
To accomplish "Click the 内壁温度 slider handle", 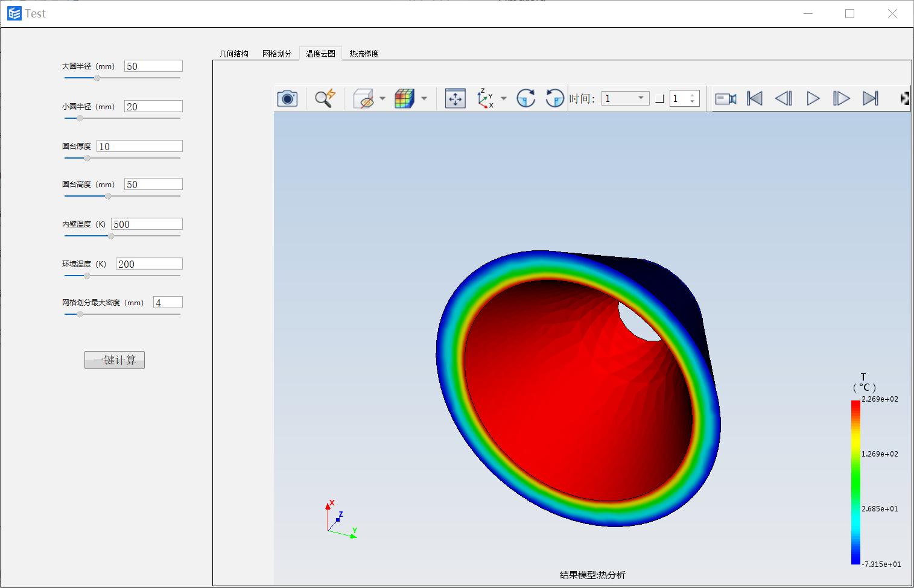I will click(x=111, y=236).
